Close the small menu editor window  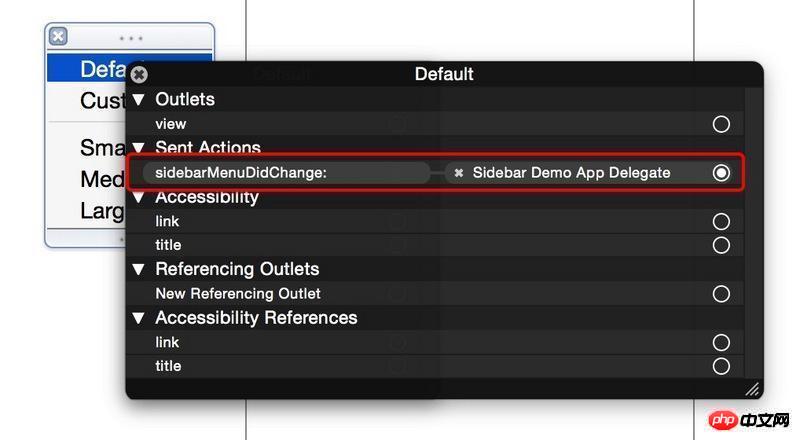click(58, 36)
